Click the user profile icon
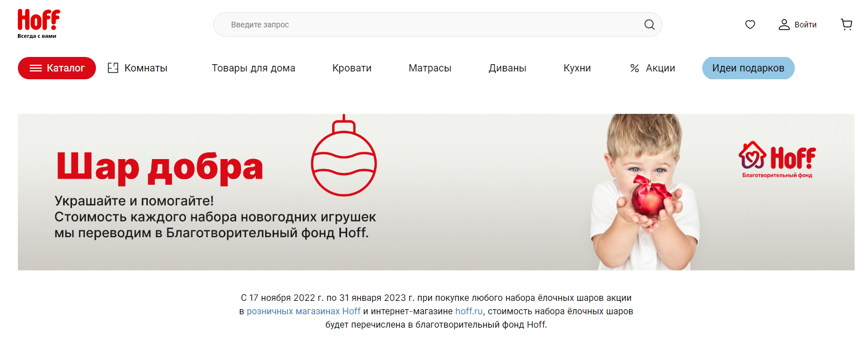This screenshot has height=355, width=868. click(784, 25)
